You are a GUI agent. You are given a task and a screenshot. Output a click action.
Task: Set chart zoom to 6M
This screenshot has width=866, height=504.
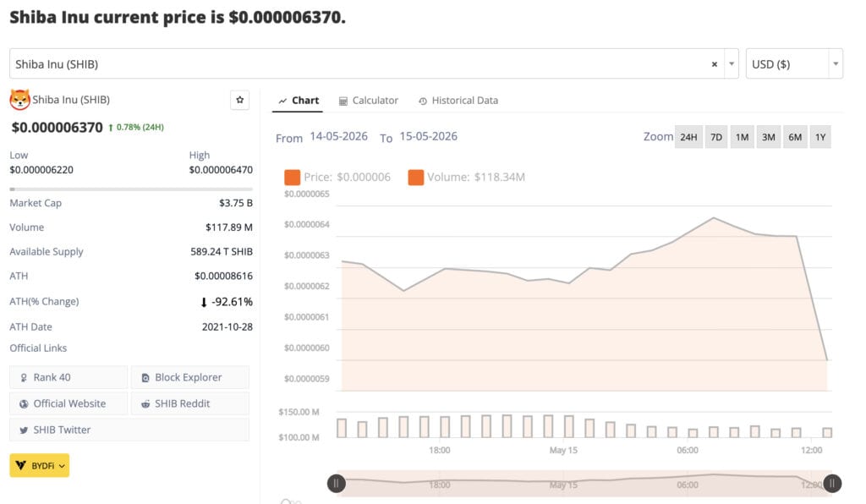(x=795, y=137)
